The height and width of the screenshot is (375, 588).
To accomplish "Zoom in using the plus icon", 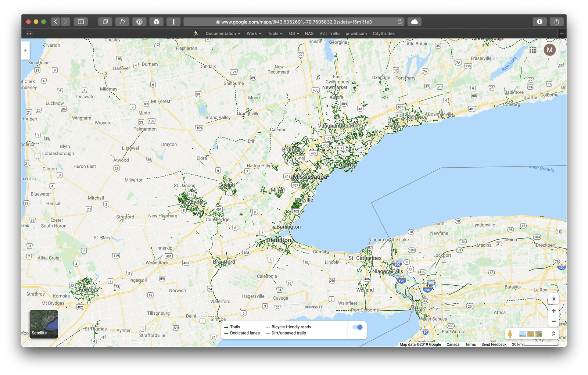I will coord(553,311).
